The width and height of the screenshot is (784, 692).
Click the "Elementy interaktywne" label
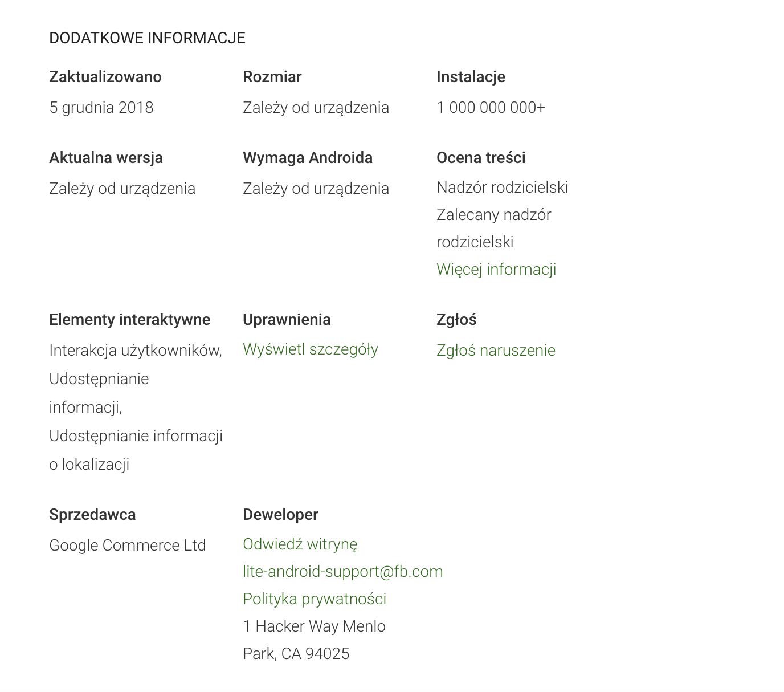point(129,320)
